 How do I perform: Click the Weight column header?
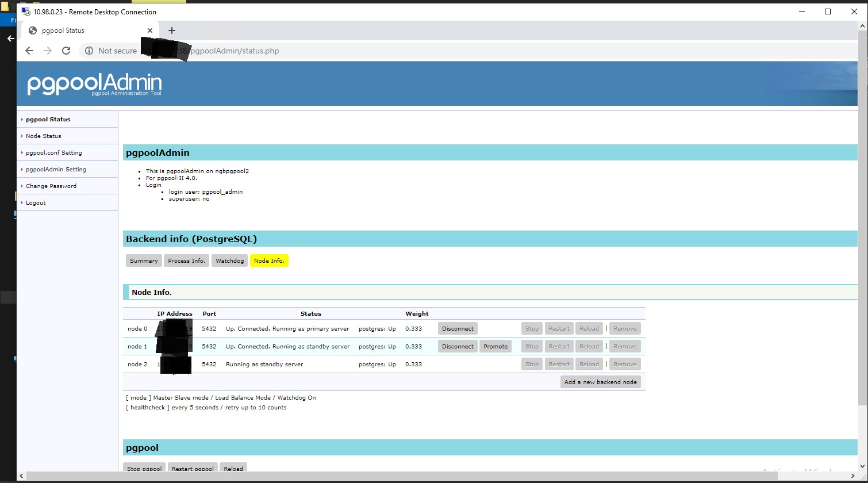click(x=417, y=313)
